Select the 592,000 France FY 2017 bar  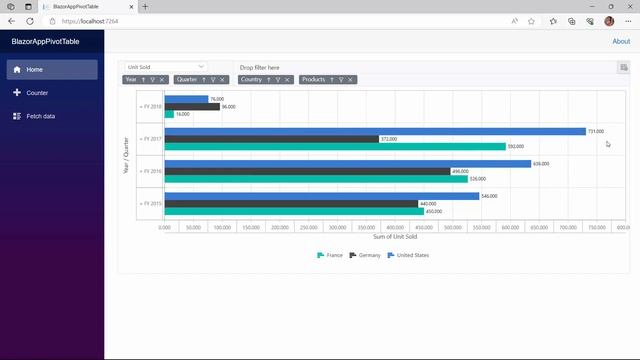[x=335, y=146]
